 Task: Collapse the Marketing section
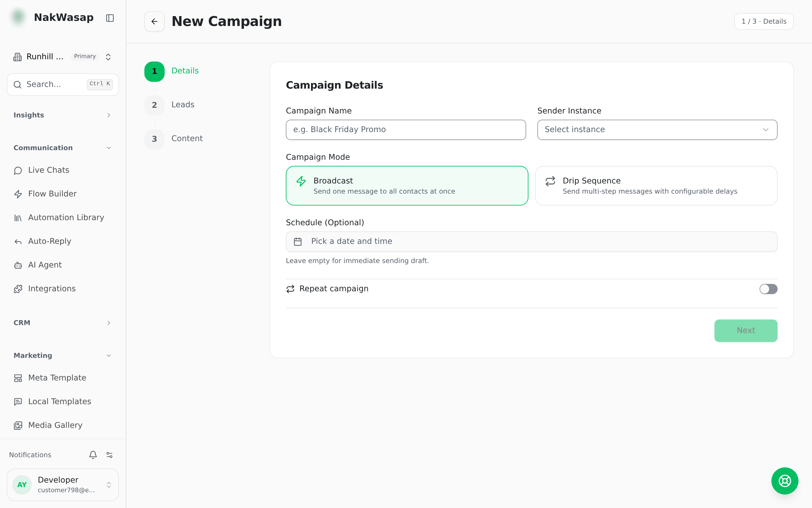[62, 356]
